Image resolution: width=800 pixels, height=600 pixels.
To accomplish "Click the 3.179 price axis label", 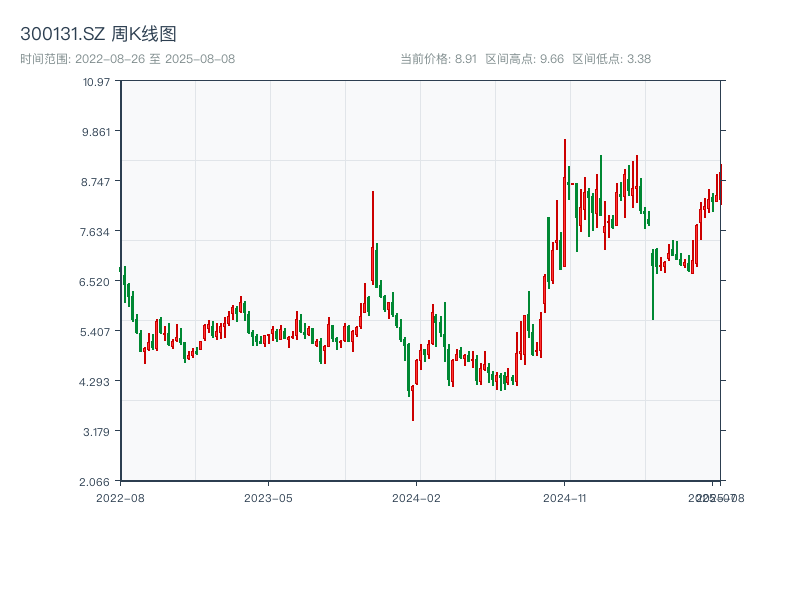I will (x=96, y=432).
